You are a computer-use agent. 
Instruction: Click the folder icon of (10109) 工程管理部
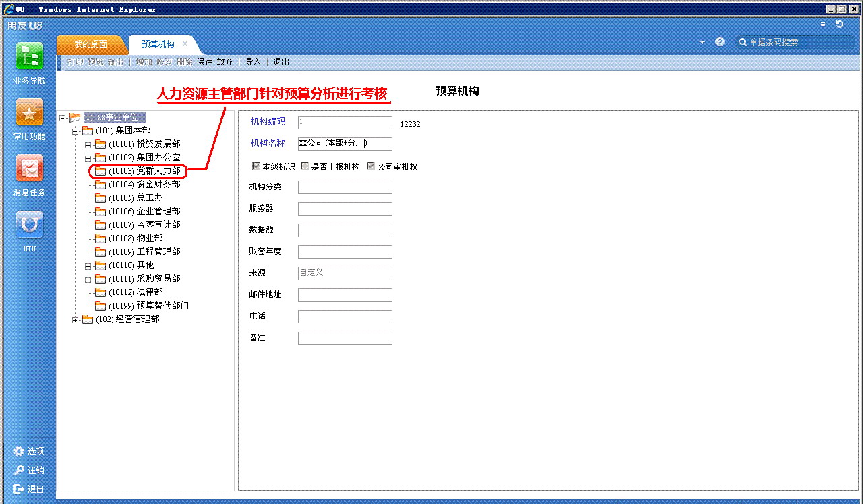[x=100, y=252]
